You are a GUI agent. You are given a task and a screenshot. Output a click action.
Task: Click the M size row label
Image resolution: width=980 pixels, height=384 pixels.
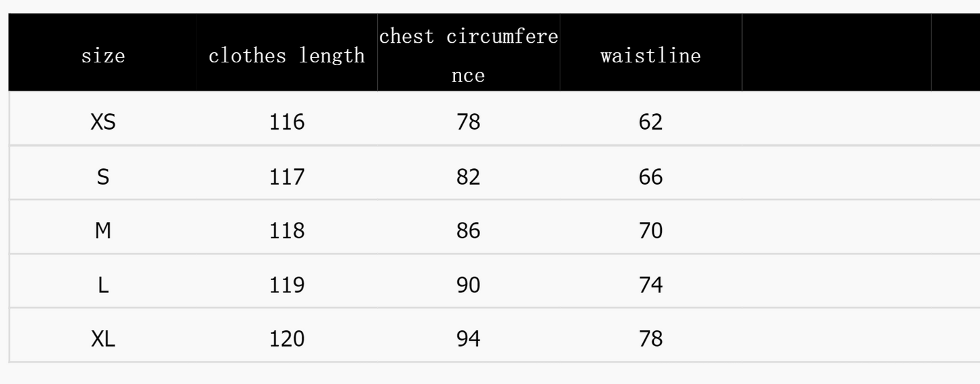(x=103, y=232)
